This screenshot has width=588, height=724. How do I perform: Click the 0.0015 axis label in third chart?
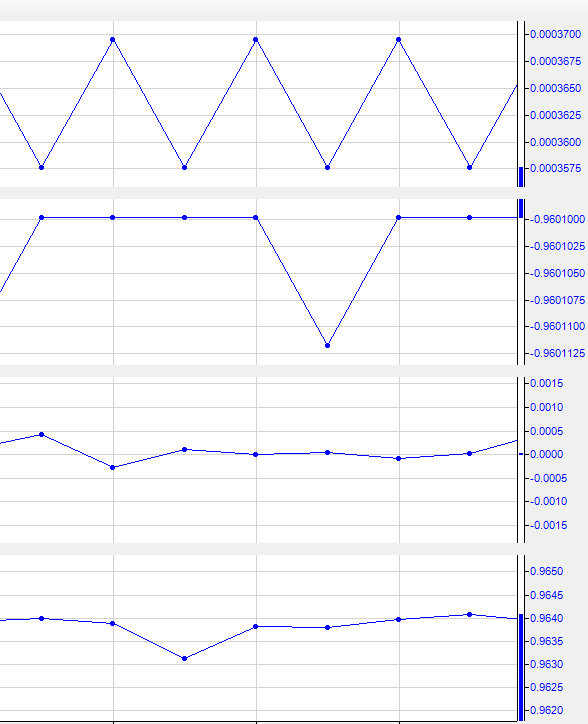coord(546,383)
